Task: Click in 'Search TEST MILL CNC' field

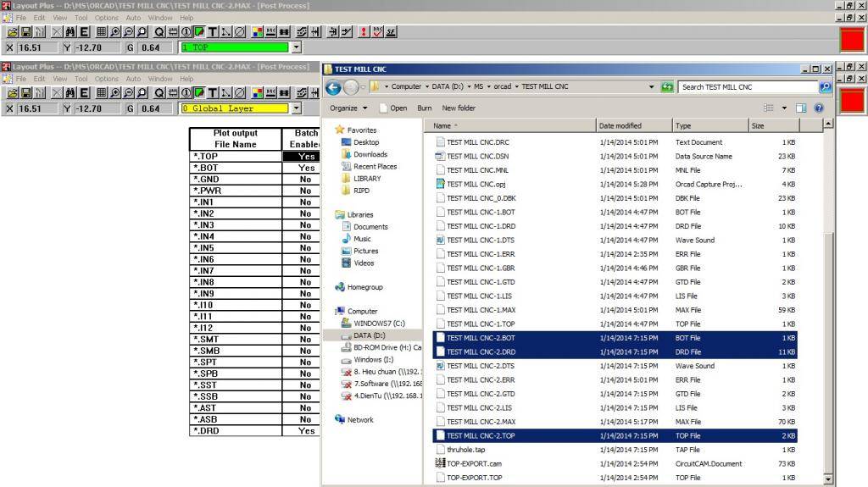Action: click(748, 87)
